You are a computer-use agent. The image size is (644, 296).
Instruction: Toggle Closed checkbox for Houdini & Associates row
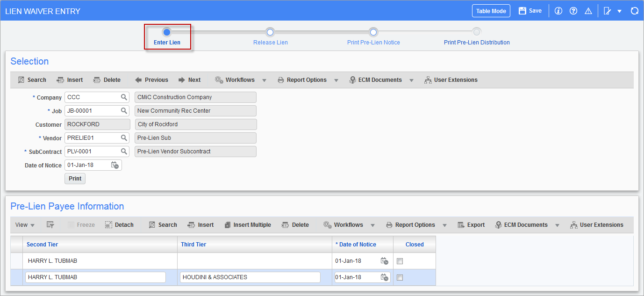(400, 277)
